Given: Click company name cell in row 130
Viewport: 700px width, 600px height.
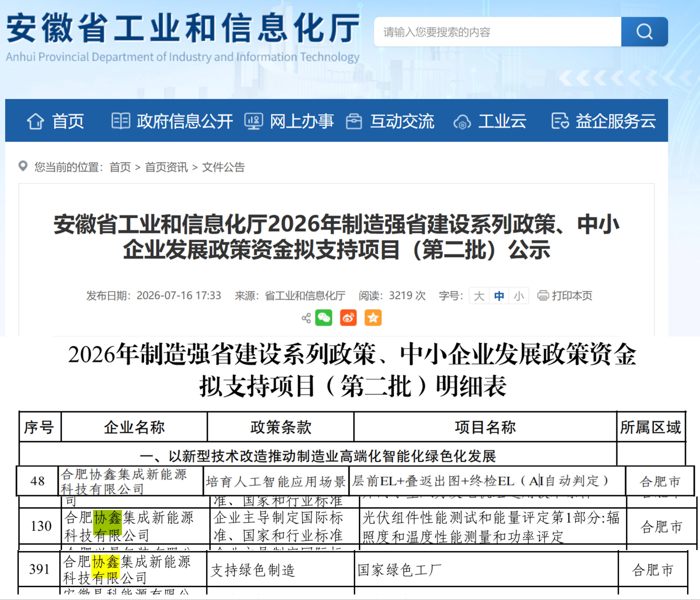Looking at the screenshot, I should tap(136, 526).
